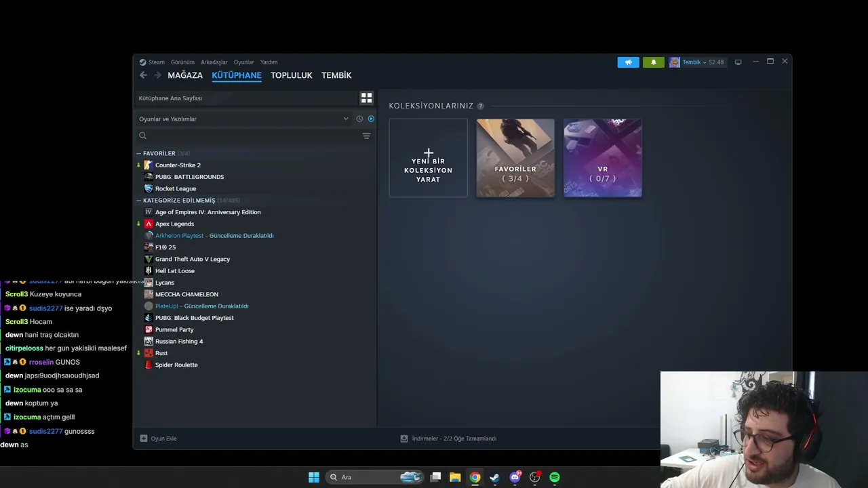Click Oyun Ekle to add a game

click(158, 439)
